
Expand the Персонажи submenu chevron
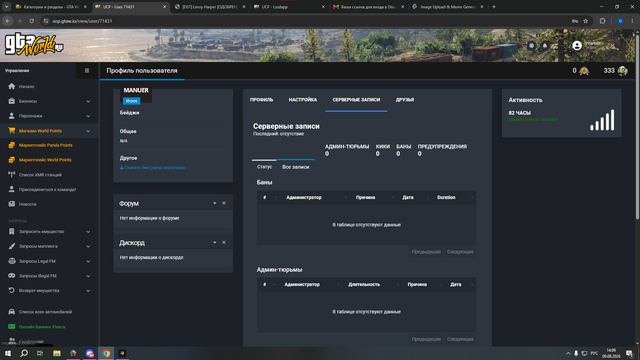88,116
